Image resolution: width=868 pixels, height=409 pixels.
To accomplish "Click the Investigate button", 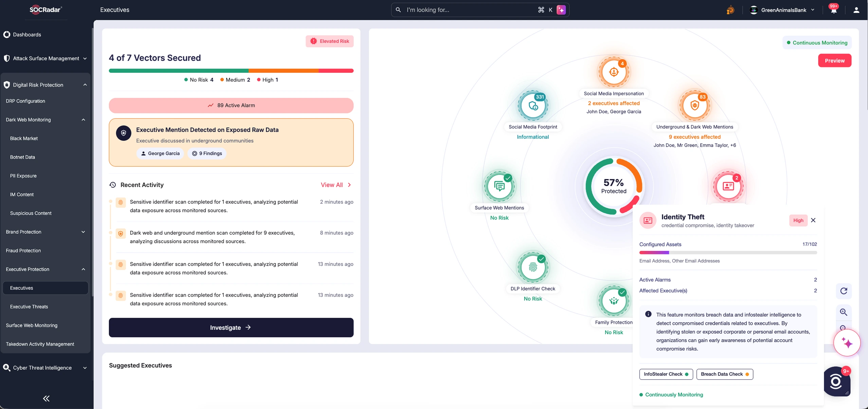I will [231, 327].
